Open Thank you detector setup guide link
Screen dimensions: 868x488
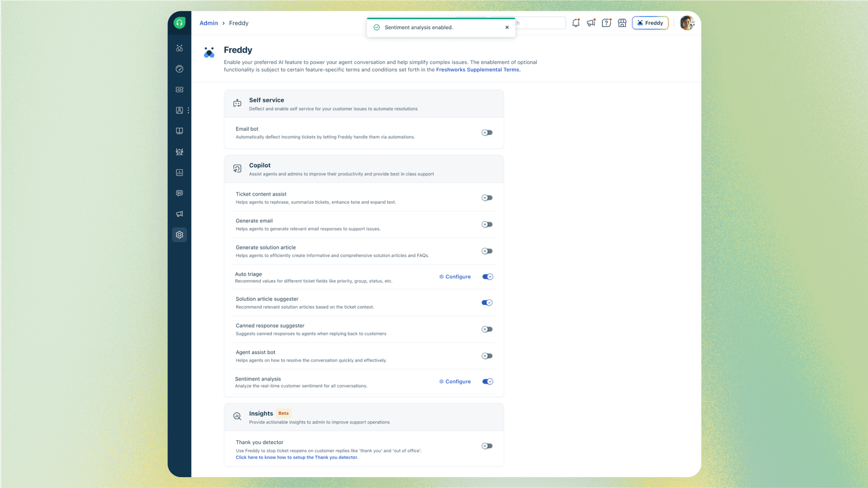coord(297,458)
